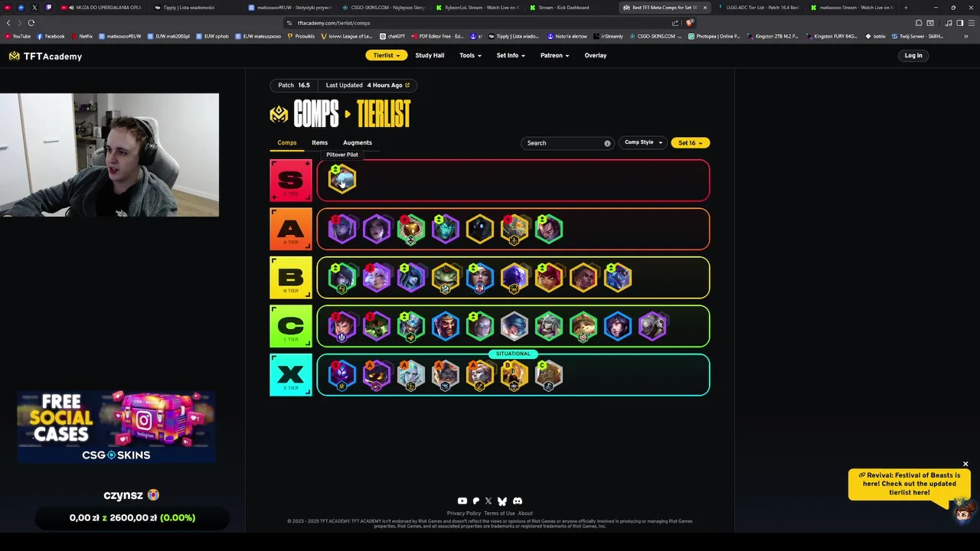Open the Piltover Pilot comp in S tier
The width and height of the screenshot is (980, 551).
tap(342, 180)
